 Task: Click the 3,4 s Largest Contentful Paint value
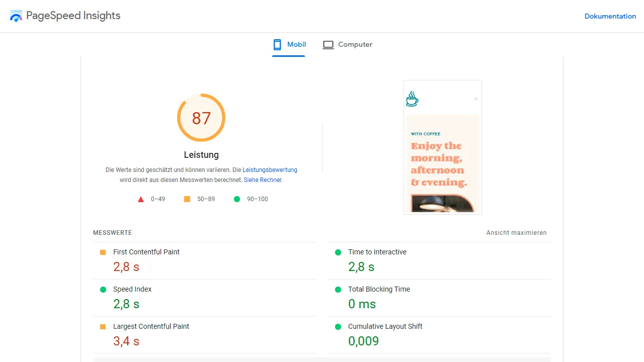tap(126, 341)
